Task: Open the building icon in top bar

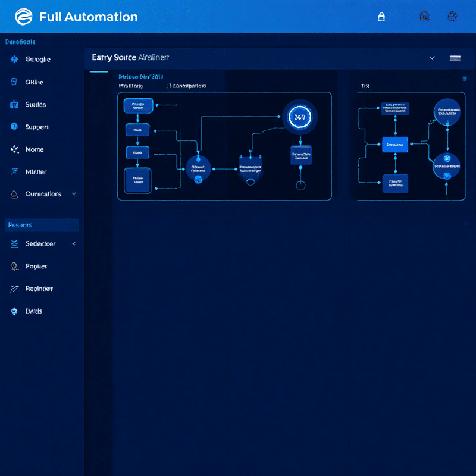Action: coord(424,16)
